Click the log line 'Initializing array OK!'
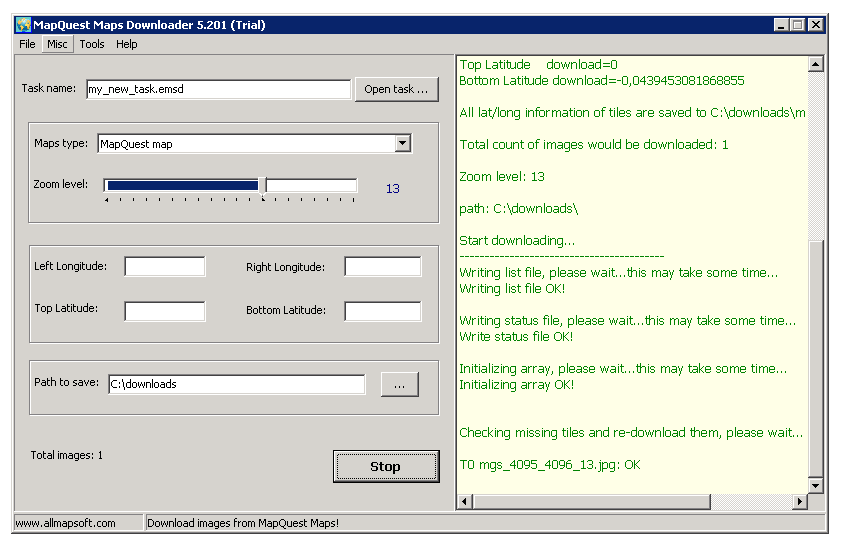This screenshot has height=549, width=857. point(516,384)
